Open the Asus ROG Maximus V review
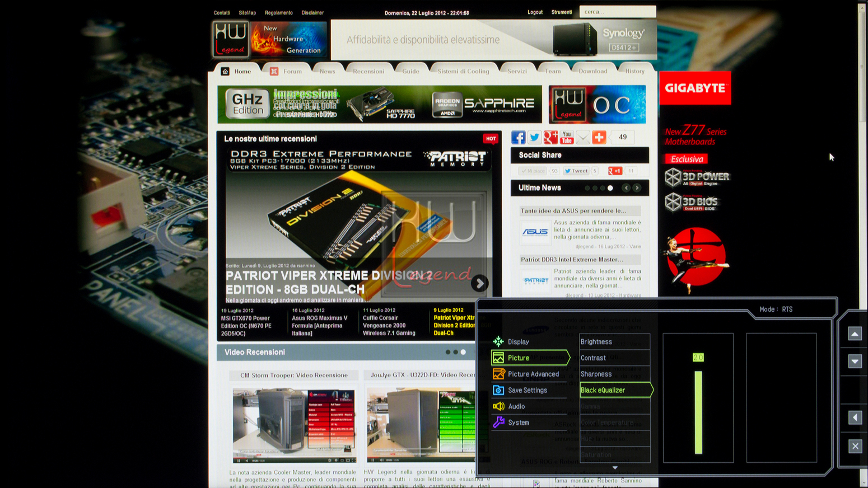The width and height of the screenshot is (868, 488). tap(320, 325)
